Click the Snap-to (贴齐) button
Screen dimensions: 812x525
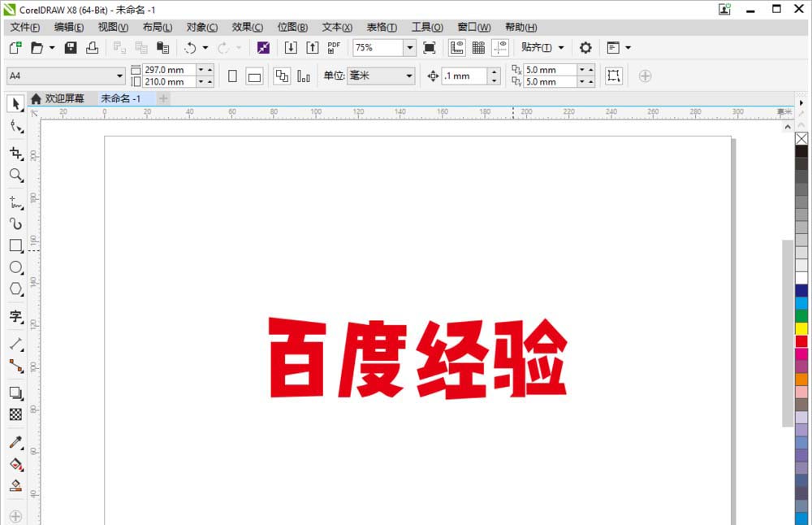[536, 47]
